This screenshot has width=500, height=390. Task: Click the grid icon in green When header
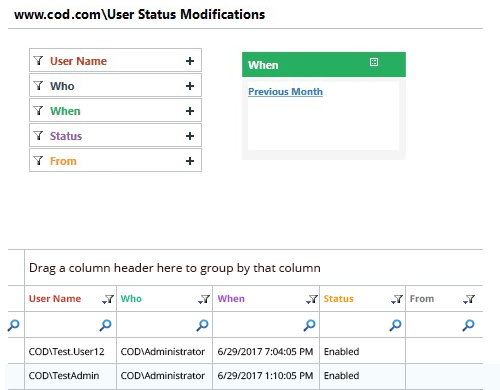click(374, 62)
